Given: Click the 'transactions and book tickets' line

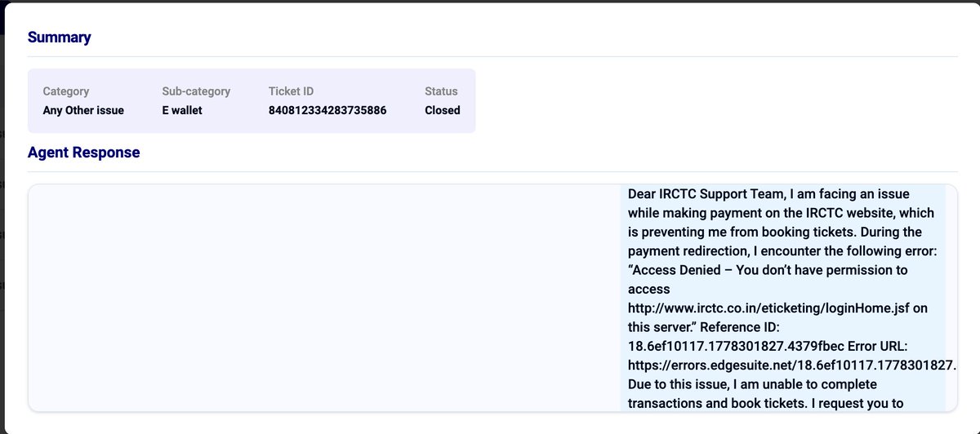Looking at the screenshot, I should [766, 402].
